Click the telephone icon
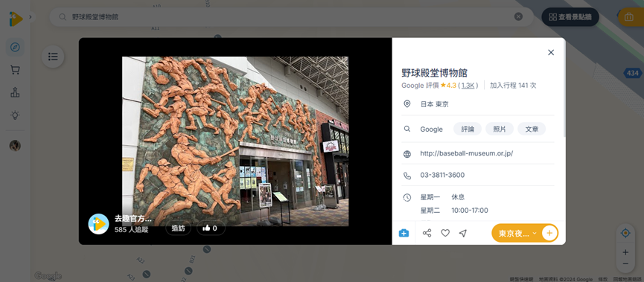Viewport: 644px width, 282px height. point(407,176)
